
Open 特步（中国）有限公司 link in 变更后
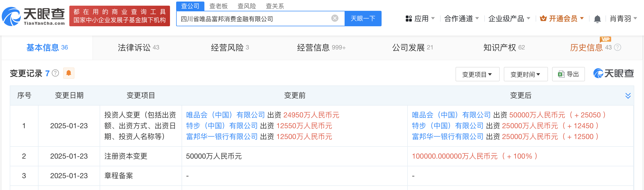[448, 126]
